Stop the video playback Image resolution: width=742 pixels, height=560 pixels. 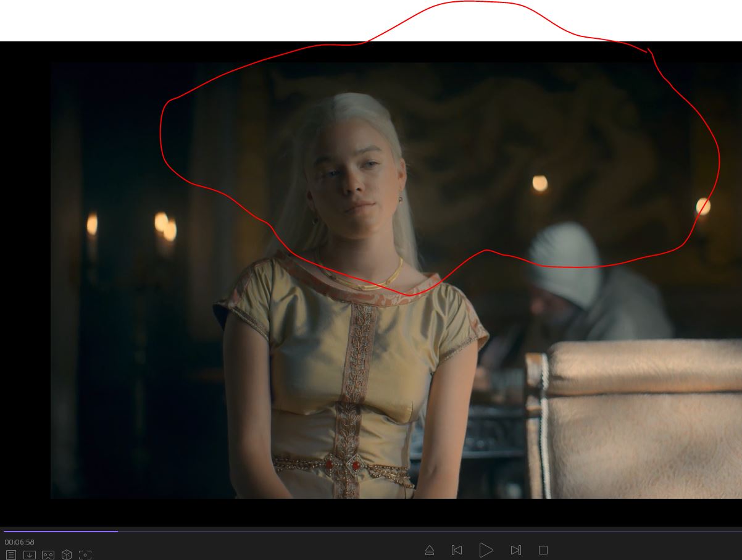coord(543,550)
